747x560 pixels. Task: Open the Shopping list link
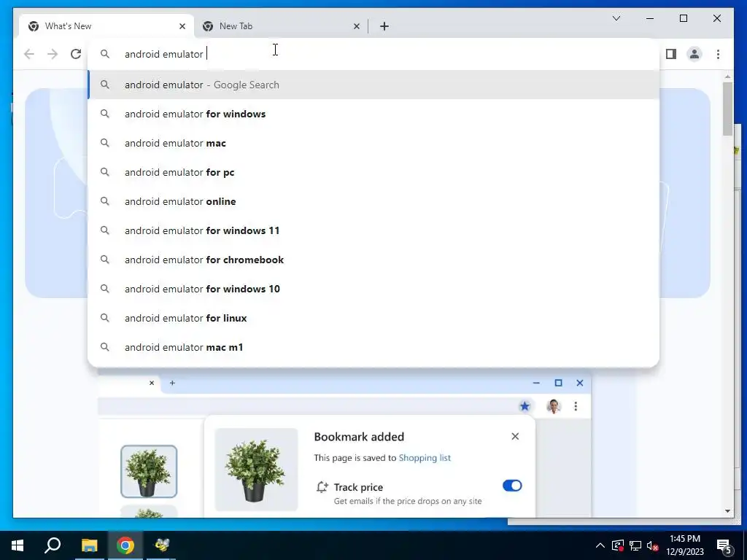[425, 458]
